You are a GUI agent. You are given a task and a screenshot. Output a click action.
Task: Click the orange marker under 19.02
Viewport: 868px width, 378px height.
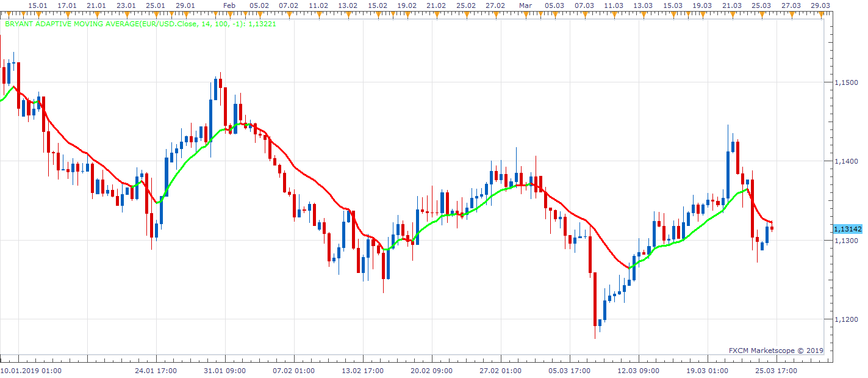click(407, 14)
